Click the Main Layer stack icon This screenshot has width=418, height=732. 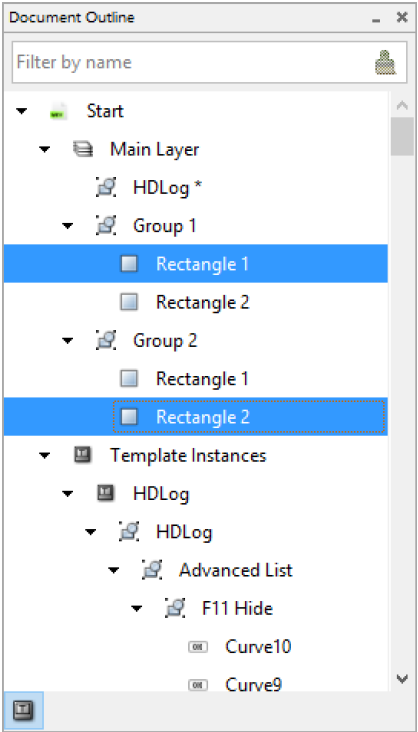[x=83, y=150]
